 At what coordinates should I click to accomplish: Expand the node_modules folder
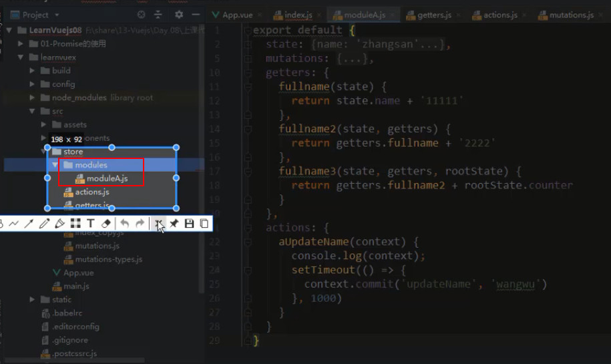pos(32,98)
